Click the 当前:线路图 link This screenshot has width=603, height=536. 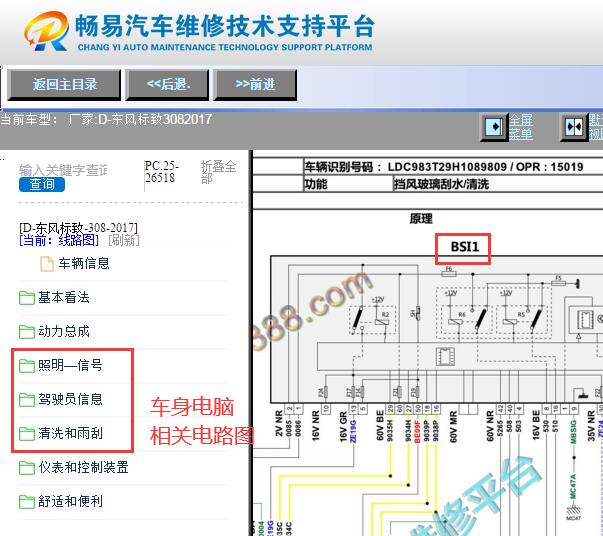coord(59,240)
